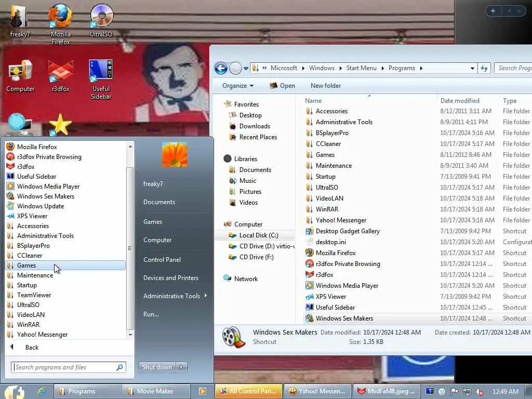Viewport: 532px width, 399px height.
Task: Click the user account flower picture
Action: (175, 155)
